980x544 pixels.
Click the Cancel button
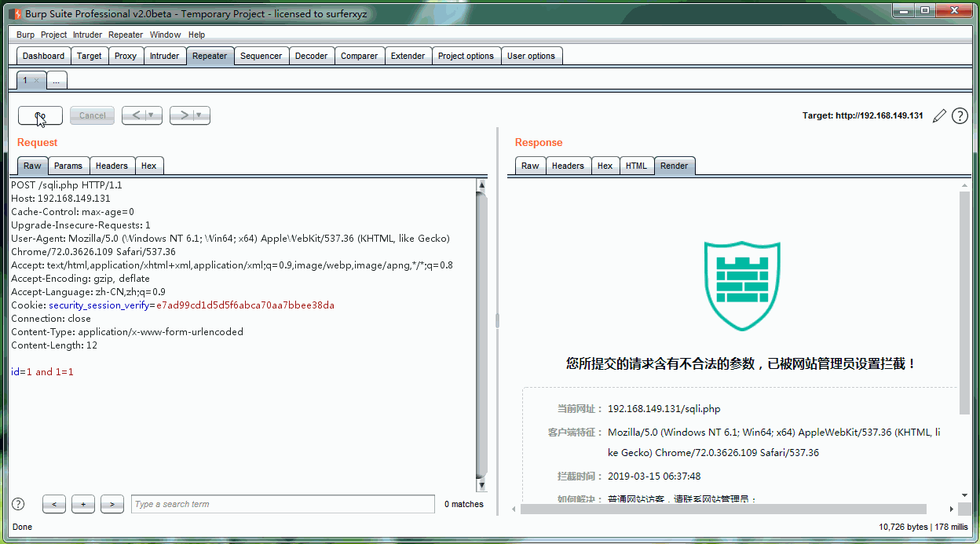(x=93, y=115)
